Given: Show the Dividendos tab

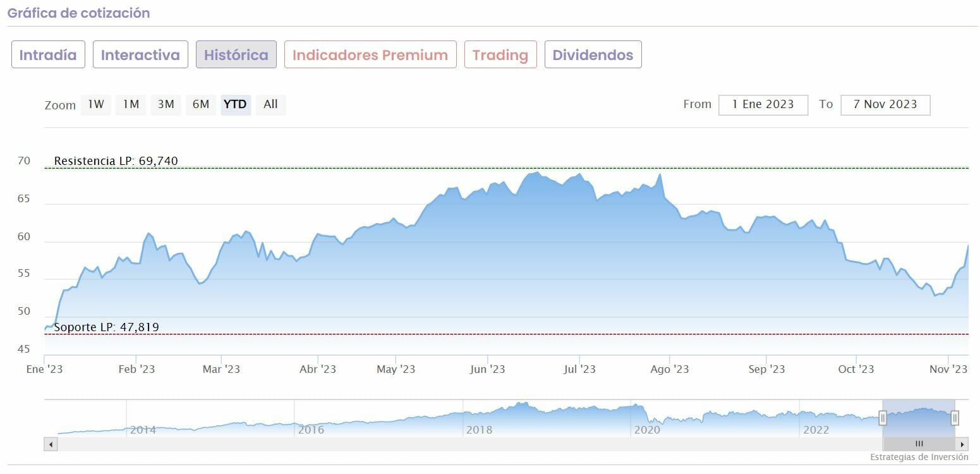Looking at the screenshot, I should coord(593,55).
